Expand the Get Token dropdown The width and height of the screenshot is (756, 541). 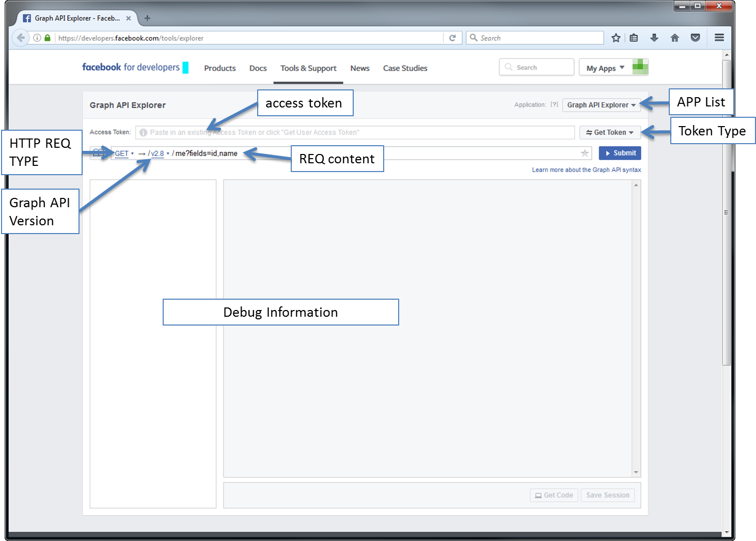[610, 132]
